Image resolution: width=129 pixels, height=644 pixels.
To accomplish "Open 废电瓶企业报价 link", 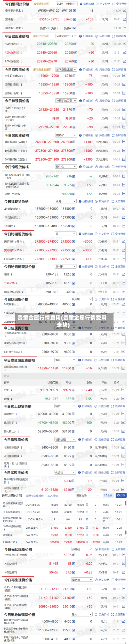I will tap(42, 70).
